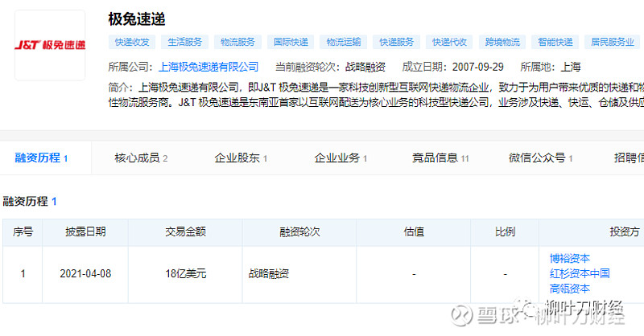This screenshot has height=336, width=644.
Task: Switch to the 融资历程 tab
Action: click(41, 158)
